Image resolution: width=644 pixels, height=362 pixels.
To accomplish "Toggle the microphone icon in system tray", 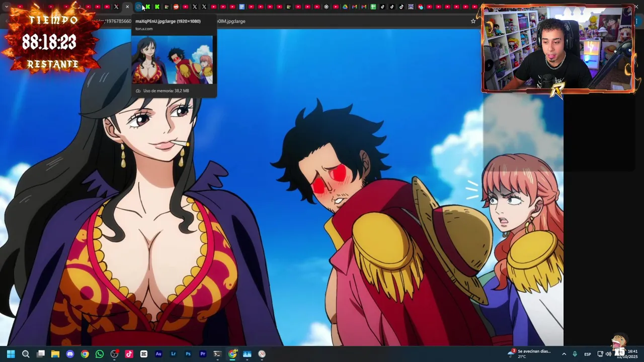I will [x=575, y=354].
